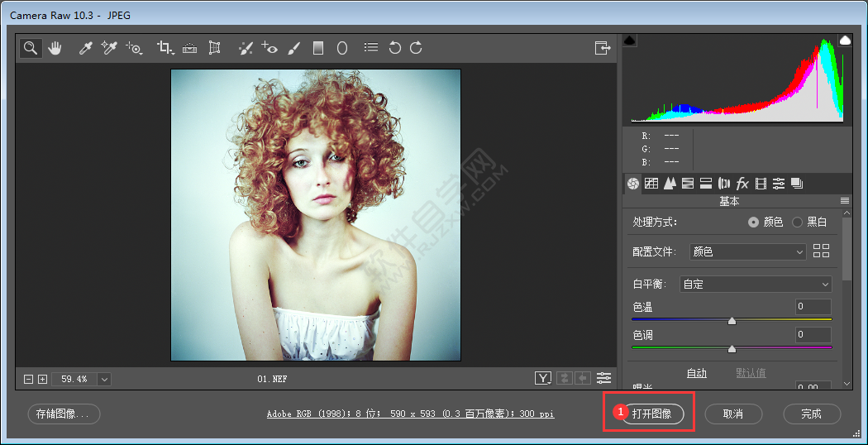Select the Graduated Filter tool
Image resolution: width=868 pixels, height=445 pixels.
pyautogui.click(x=317, y=48)
